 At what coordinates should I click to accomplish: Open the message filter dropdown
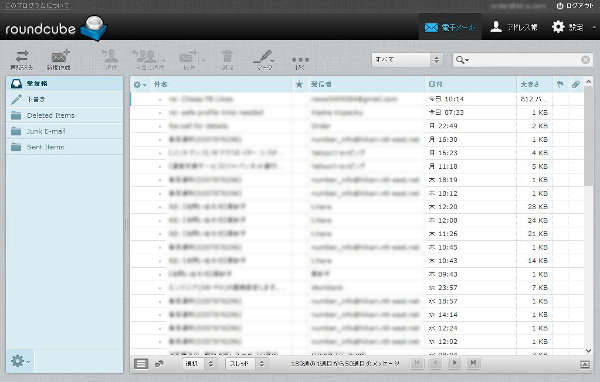(407, 60)
